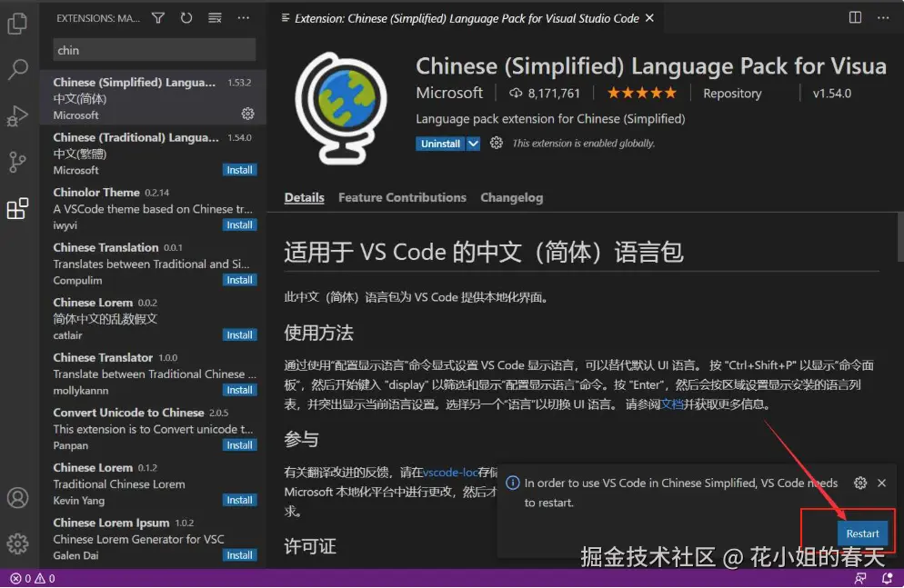This screenshot has width=904, height=588.
Task: Install Chinese Lorem by catlair
Action: [239, 334]
